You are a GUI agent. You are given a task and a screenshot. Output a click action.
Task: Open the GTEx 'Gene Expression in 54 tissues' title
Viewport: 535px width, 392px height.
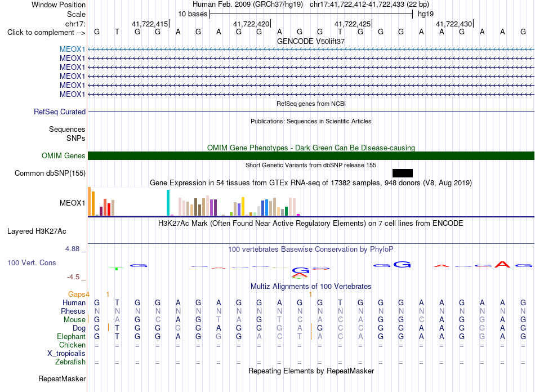pyautogui.click(x=311, y=183)
